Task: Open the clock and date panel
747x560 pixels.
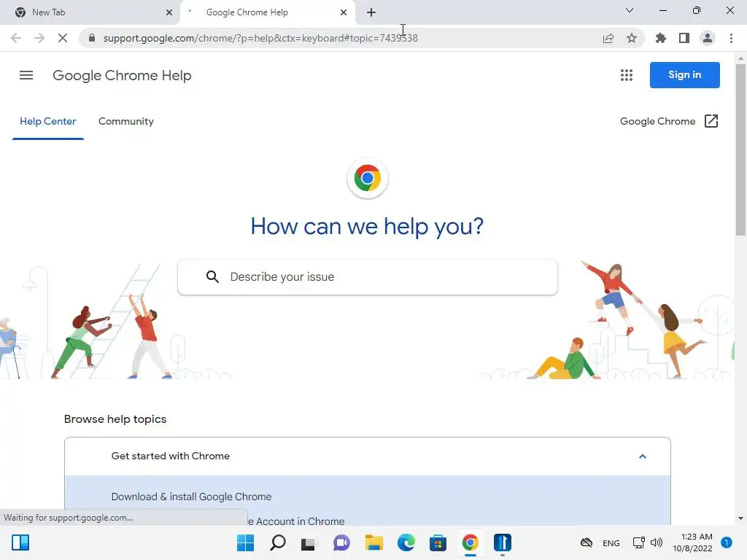Action: (x=692, y=542)
